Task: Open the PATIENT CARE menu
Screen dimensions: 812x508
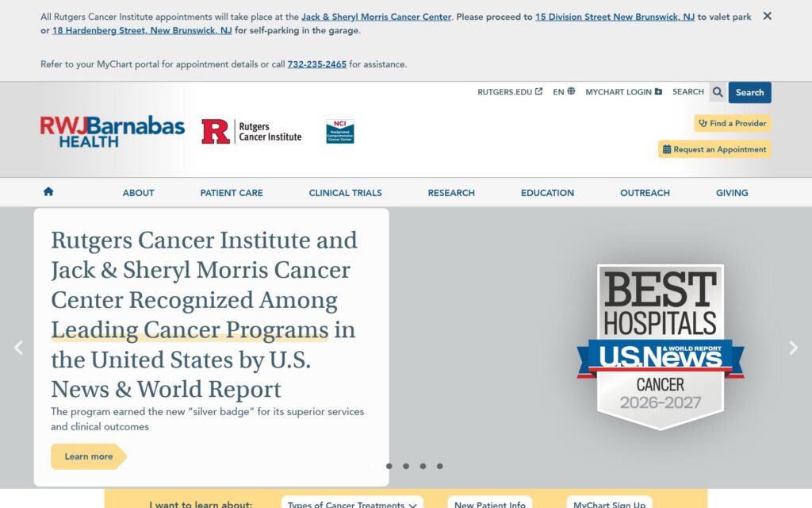Action: [232, 193]
